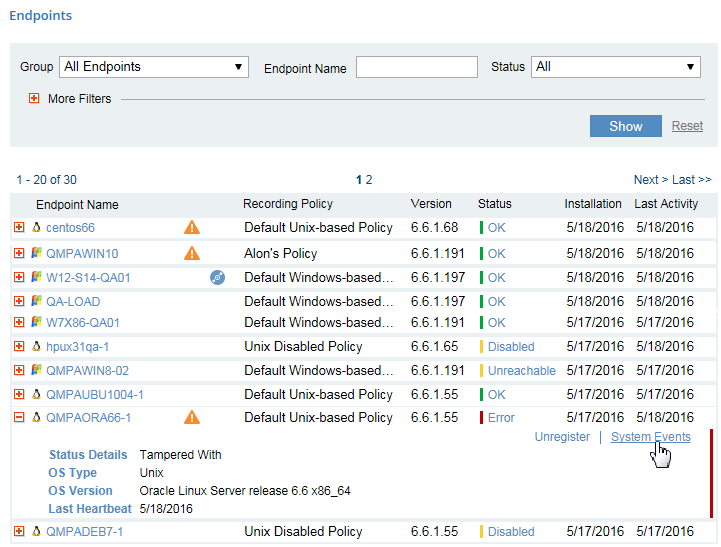Click the Endpoint Name text field
Screen dimensions: 721x547
click(x=416, y=67)
